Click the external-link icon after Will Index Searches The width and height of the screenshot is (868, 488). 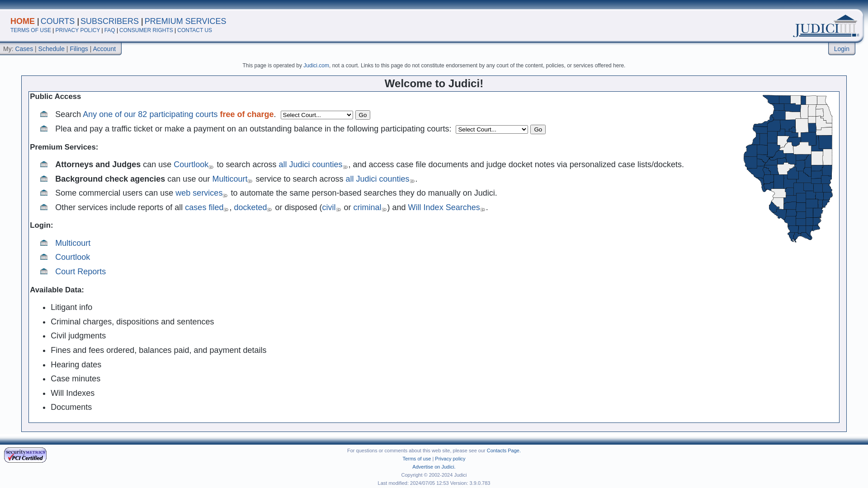[x=483, y=210]
